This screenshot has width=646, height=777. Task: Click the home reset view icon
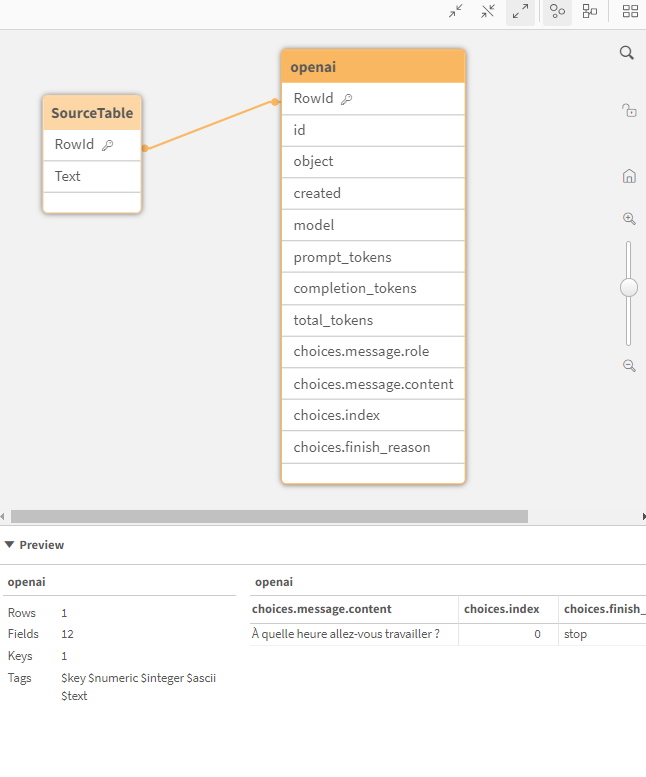point(629,176)
